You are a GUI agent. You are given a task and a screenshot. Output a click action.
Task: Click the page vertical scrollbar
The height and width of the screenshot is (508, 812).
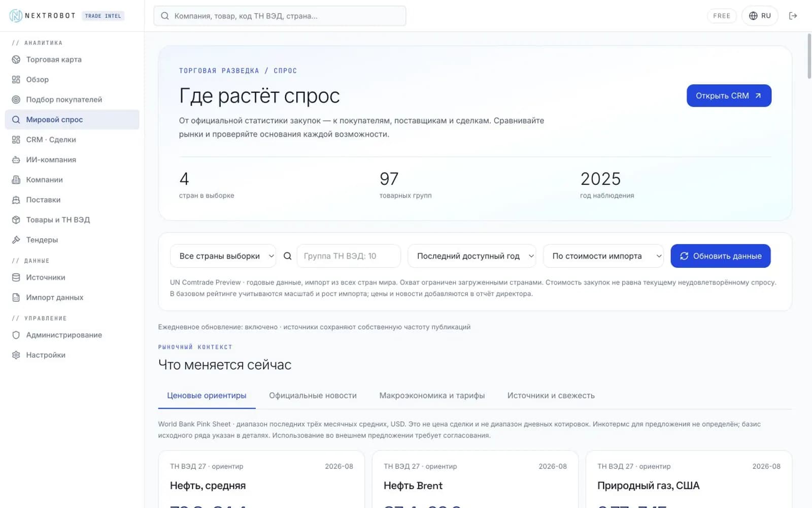809,56
